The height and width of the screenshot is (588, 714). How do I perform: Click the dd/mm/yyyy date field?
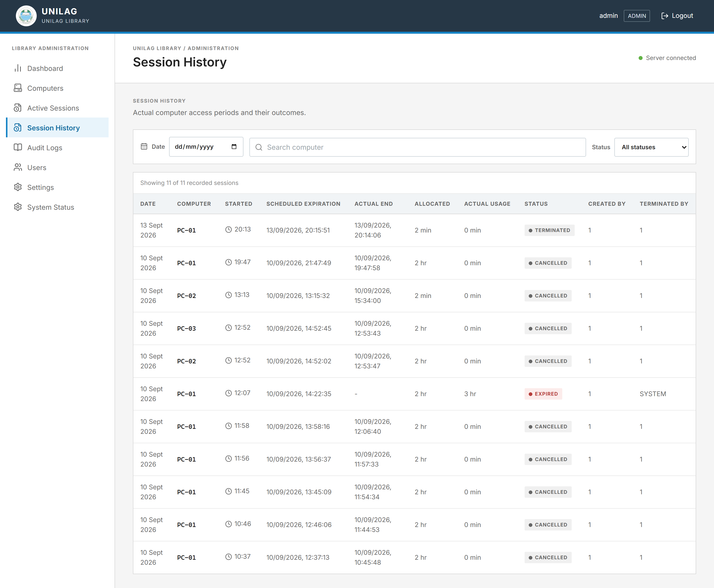206,147
